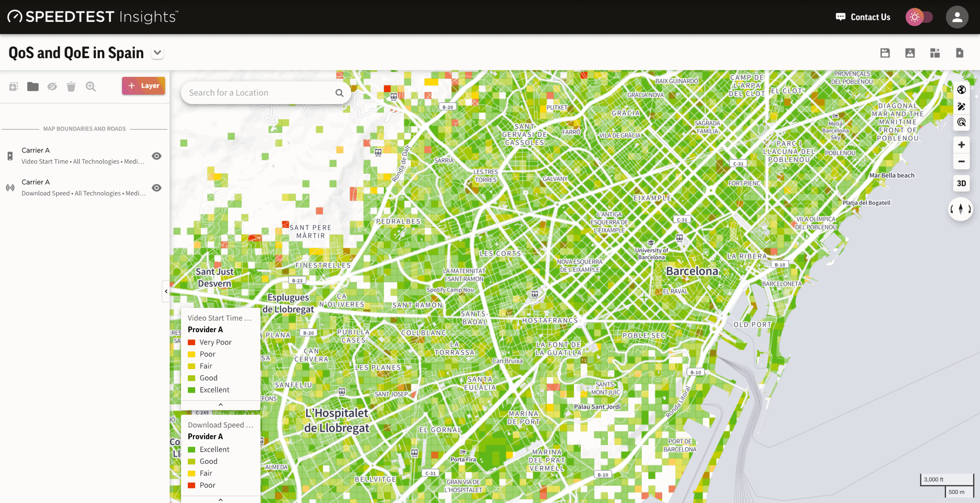Collapse the Video Start Time legend
Viewport: 980px width, 503px height.
point(220,405)
